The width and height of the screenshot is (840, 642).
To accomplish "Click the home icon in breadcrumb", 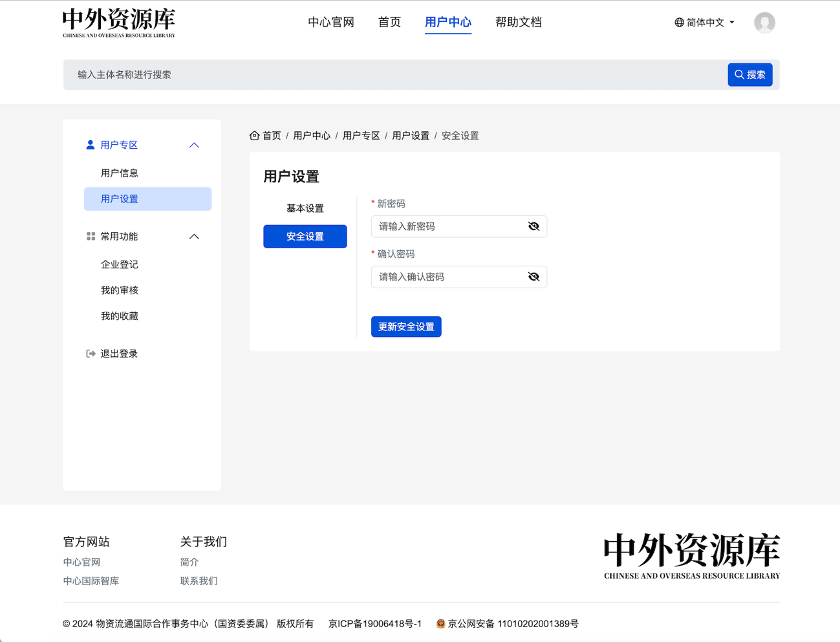I will 255,136.
